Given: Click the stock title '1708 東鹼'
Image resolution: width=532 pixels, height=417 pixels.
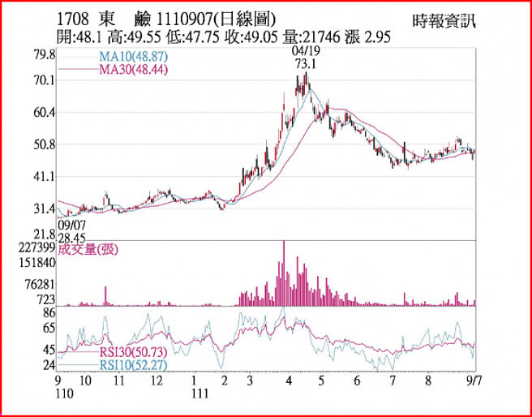Looking at the screenshot, I should pyautogui.click(x=104, y=20).
